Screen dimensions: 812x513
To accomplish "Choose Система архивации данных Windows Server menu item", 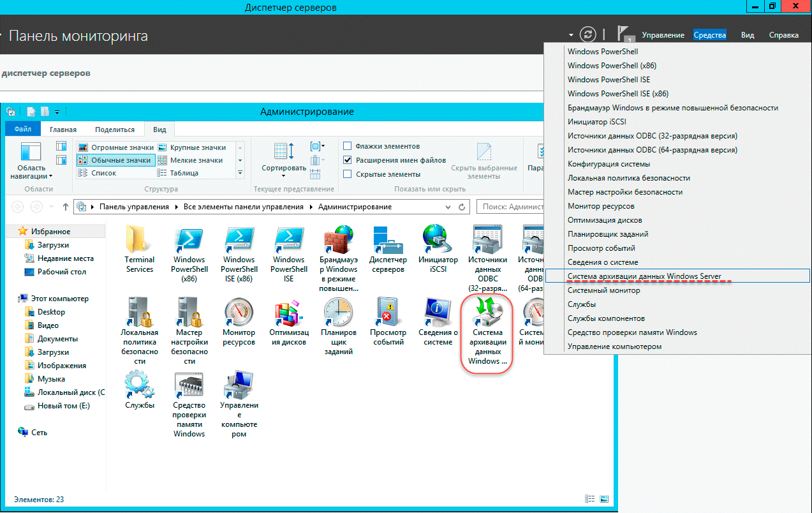I will (677, 276).
